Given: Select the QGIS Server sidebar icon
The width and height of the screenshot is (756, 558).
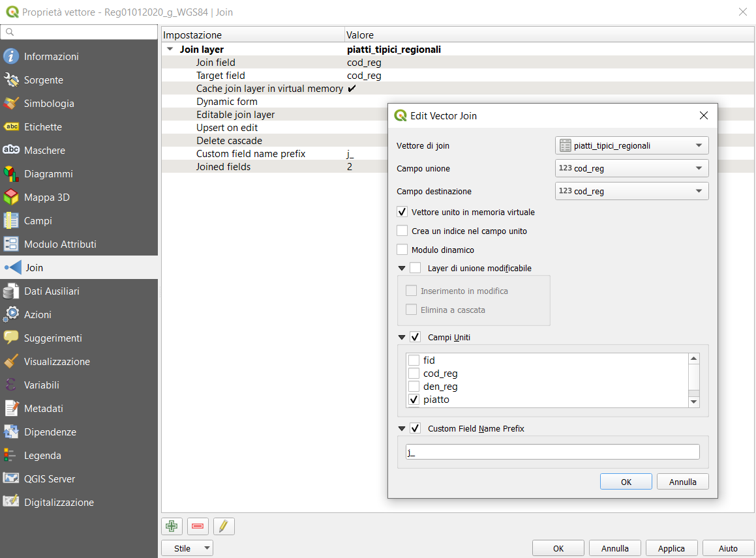Looking at the screenshot, I should pos(11,479).
